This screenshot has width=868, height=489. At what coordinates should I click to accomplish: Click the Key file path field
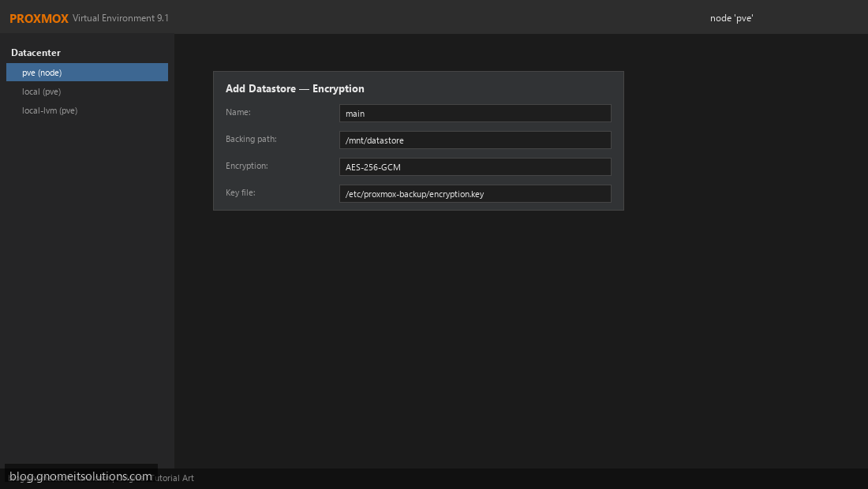click(475, 193)
